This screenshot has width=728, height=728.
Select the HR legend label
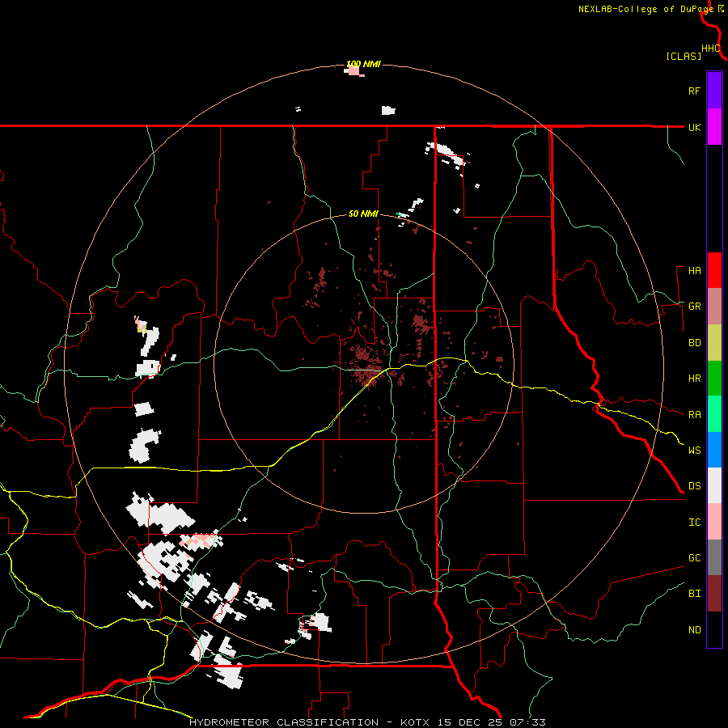coord(695,379)
